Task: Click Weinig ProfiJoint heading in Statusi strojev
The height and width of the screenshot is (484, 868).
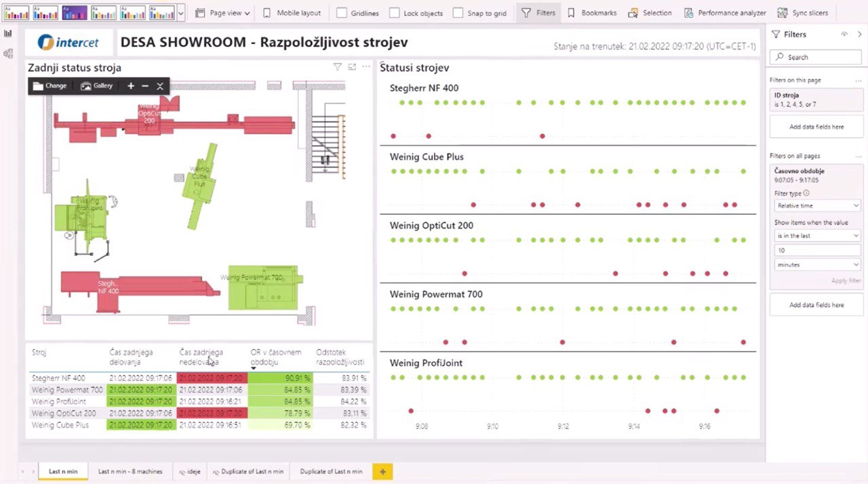Action: tap(426, 363)
